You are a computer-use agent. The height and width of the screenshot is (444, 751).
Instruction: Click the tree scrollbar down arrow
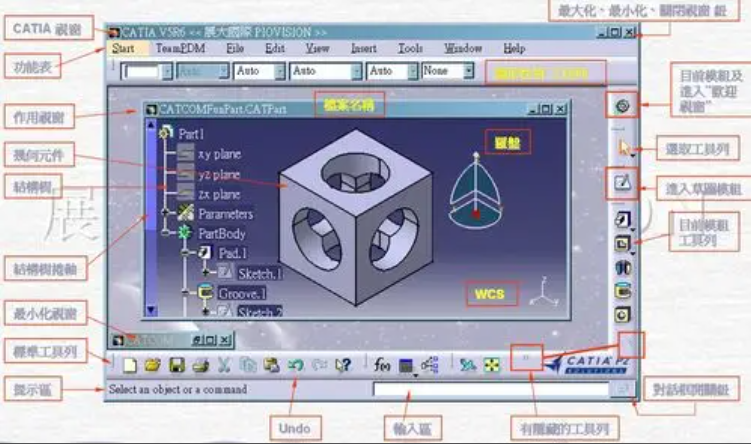[x=151, y=310]
